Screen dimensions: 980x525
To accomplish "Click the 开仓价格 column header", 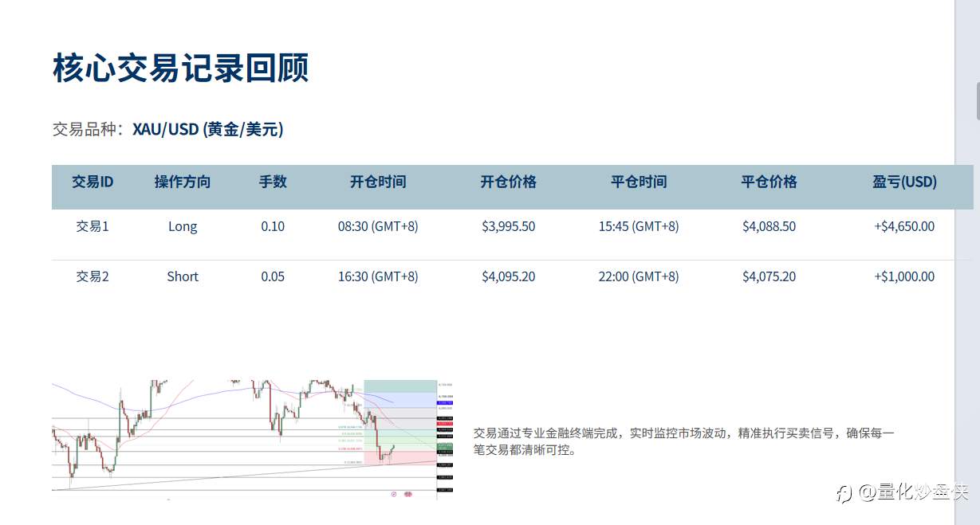I will click(509, 182).
